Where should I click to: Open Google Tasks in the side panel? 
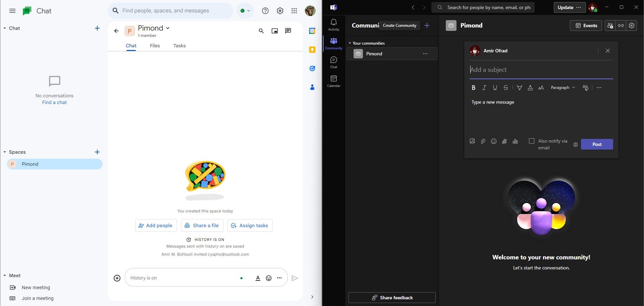click(x=312, y=68)
